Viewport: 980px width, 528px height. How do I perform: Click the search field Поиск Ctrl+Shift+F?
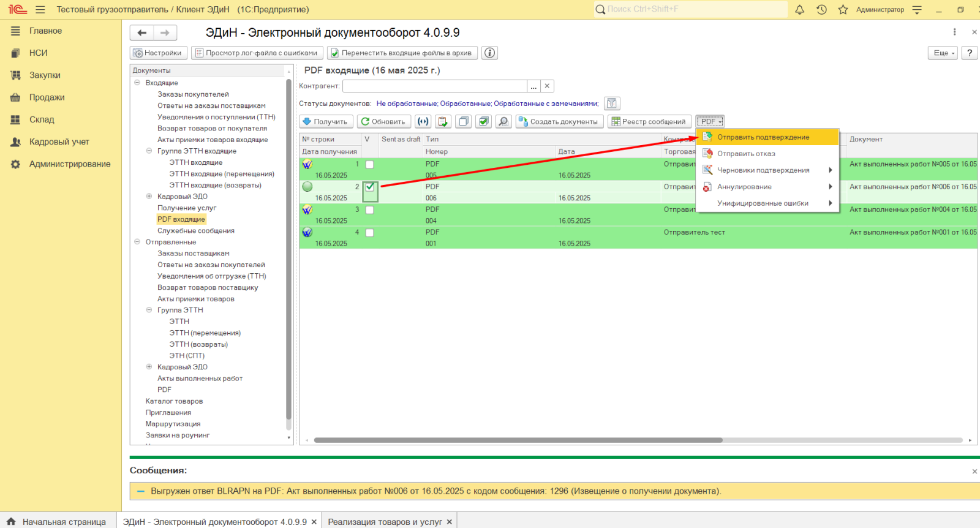pos(691,9)
